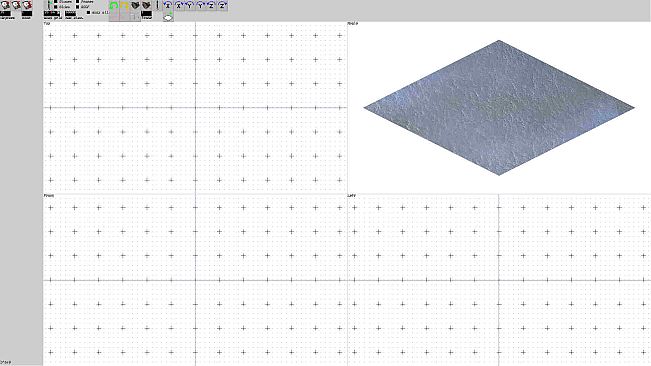This screenshot has width=651, height=366.
Task: Click the first dark box-shaped toolbar icon
Action: tap(135, 5)
